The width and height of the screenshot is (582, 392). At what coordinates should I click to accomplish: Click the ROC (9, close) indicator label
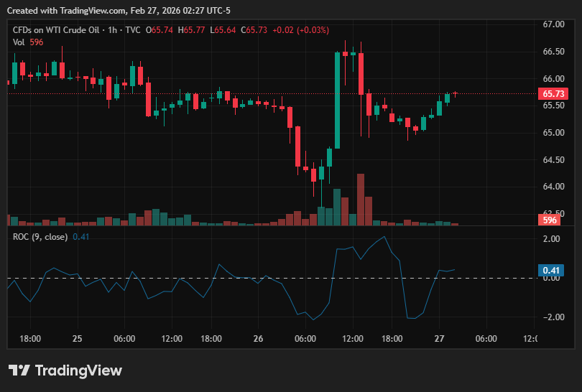click(40, 237)
